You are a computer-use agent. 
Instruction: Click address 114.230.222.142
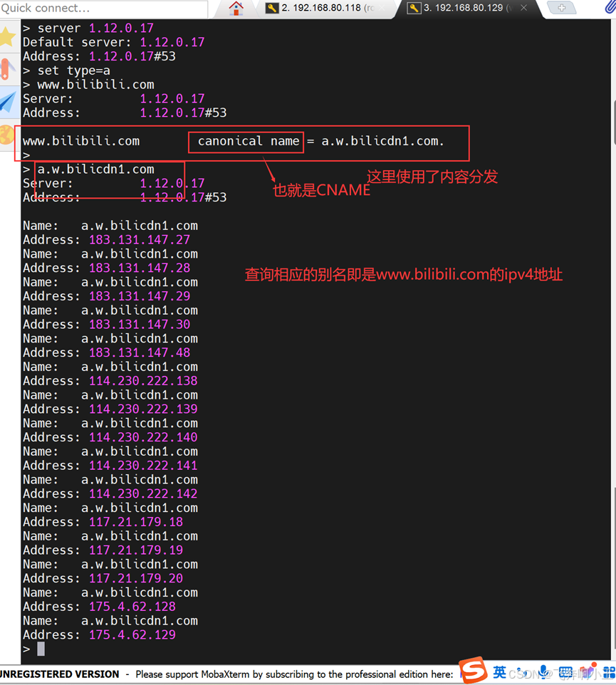pos(143,493)
